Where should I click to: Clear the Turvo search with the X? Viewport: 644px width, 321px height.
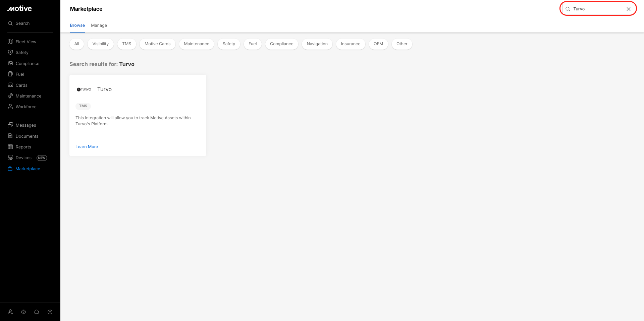coord(629,9)
